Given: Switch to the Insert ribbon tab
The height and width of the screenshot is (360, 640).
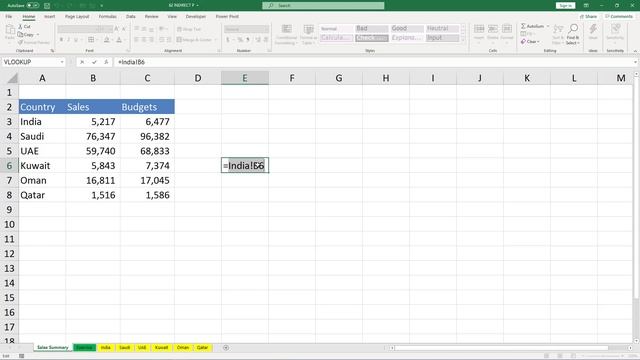Looking at the screenshot, I should click(x=49, y=16).
